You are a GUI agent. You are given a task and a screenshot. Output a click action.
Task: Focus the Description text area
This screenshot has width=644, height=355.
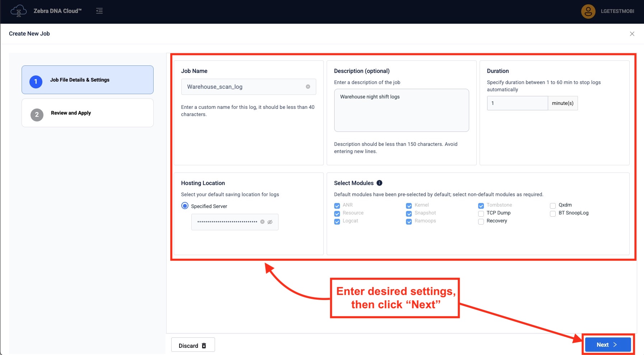pos(401,110)
